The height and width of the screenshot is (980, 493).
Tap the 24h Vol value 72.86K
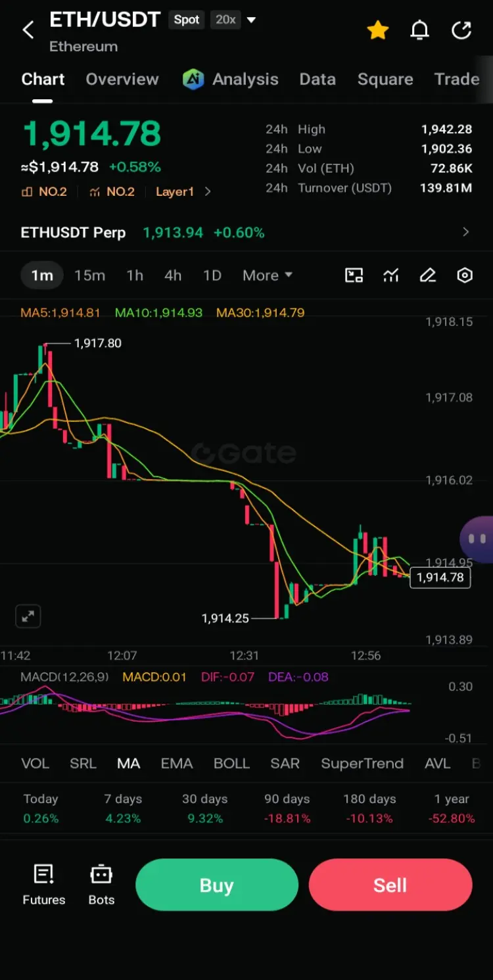(x=452, y=169)
